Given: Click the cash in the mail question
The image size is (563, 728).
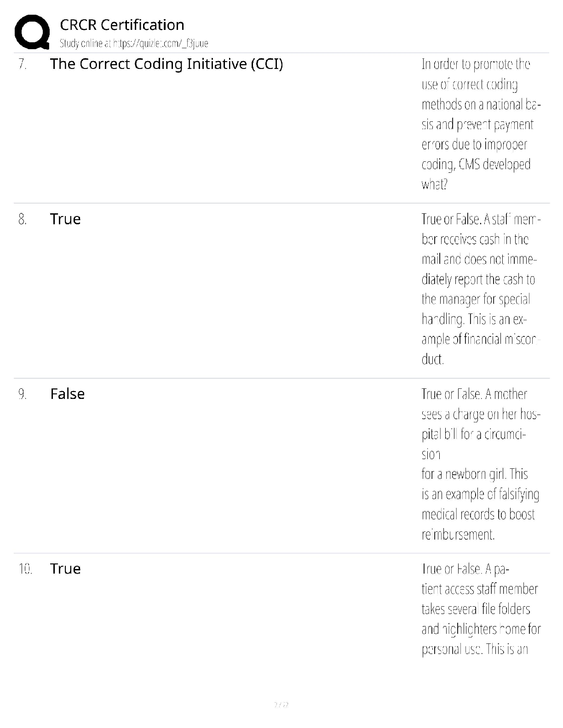Looking at the screenshot, I should pos(481,289).
